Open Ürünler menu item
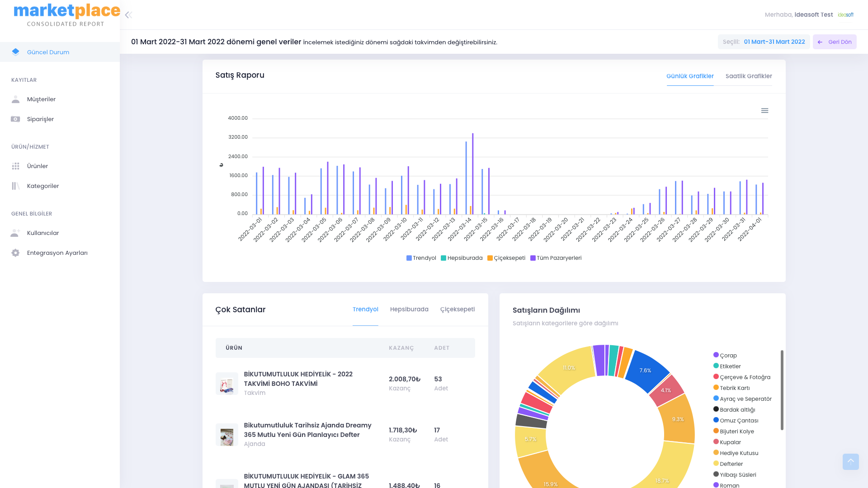This screenshot has height=488, width=868. click(x=60, y=166)
